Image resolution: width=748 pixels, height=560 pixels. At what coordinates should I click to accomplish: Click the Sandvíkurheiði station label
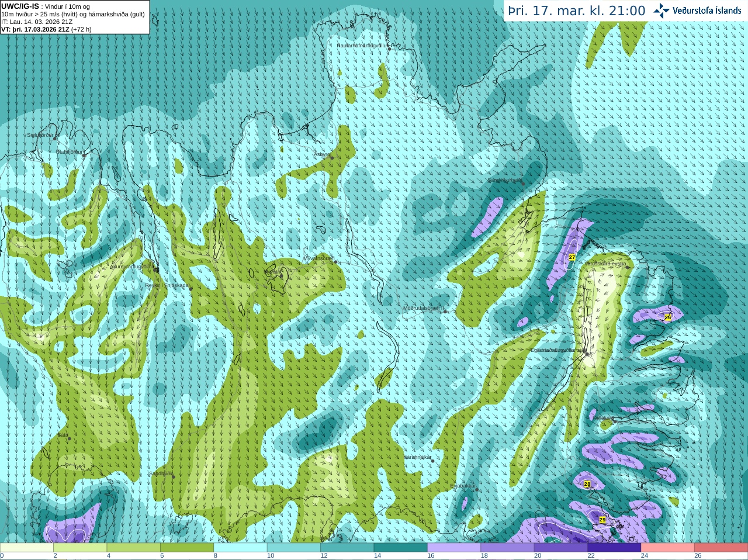(505, 181)
